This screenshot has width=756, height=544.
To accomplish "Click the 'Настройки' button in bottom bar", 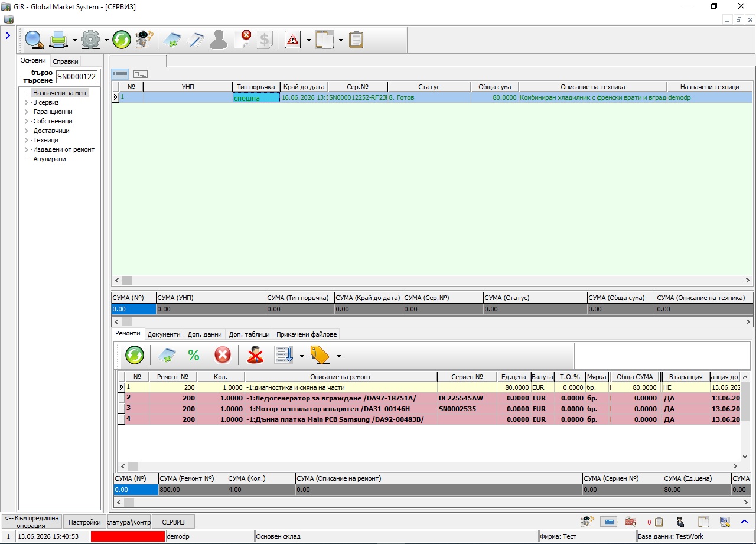I will tap(84, 522).
